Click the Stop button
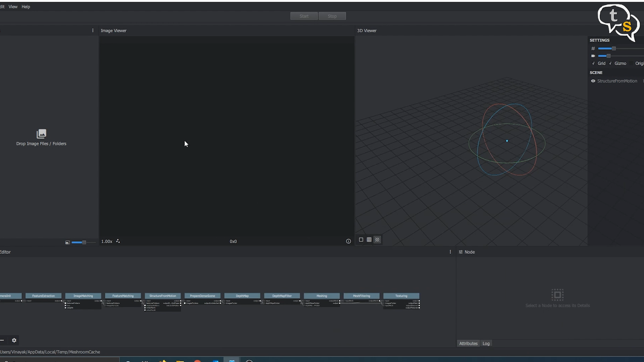This screenshot has height=362, width=644. (332, 16)
